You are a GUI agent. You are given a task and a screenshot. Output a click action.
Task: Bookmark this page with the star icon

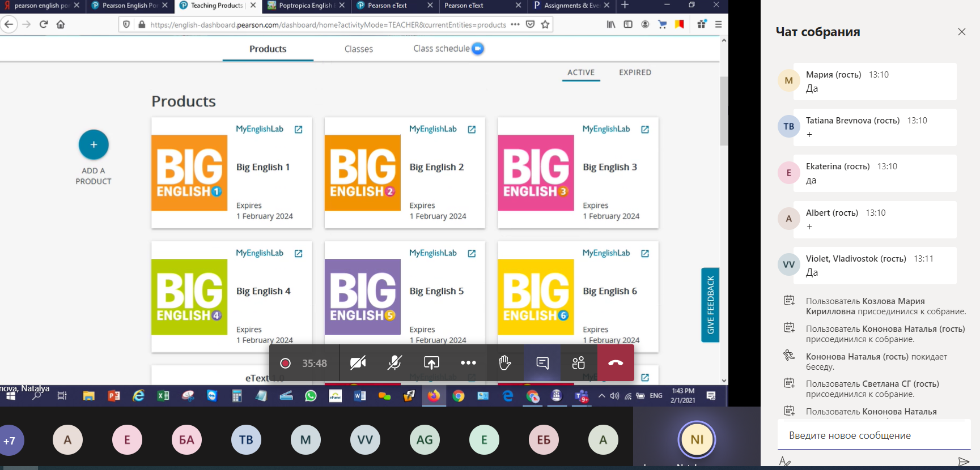click(545, 24)
